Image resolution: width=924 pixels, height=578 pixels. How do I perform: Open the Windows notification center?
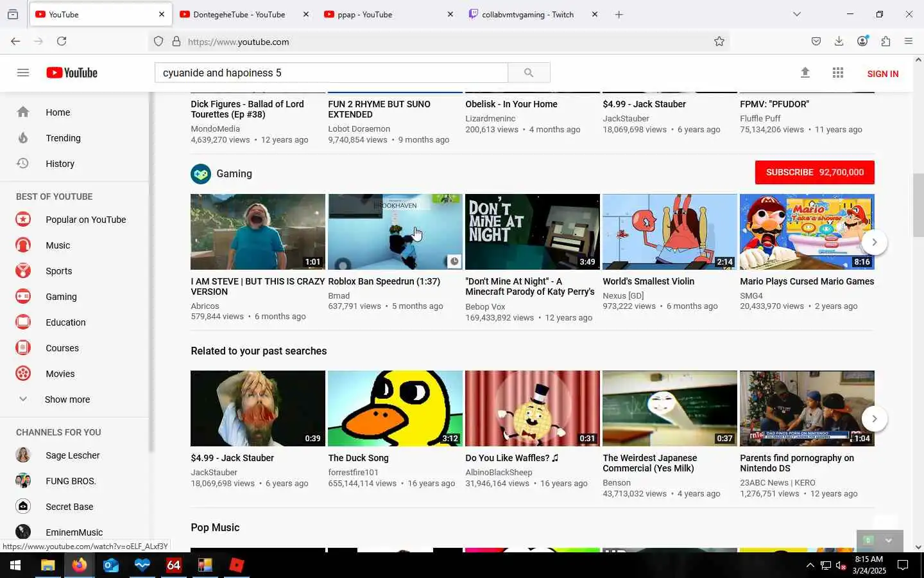pos(903,566)
